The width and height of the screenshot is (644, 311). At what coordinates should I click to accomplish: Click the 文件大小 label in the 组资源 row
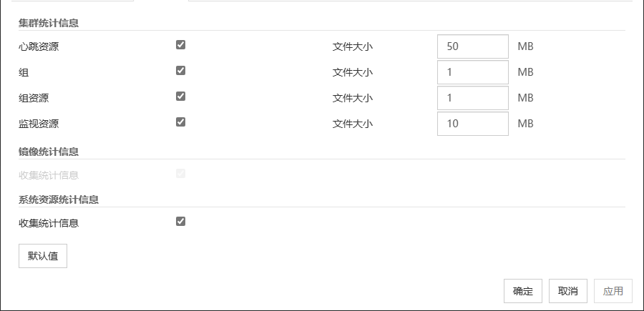(353, 98)
